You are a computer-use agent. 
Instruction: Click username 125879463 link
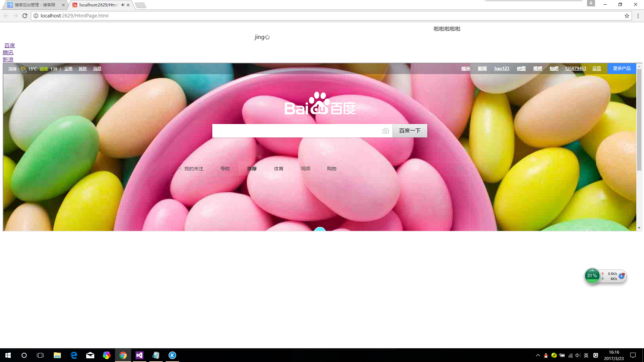click(576, 69)
